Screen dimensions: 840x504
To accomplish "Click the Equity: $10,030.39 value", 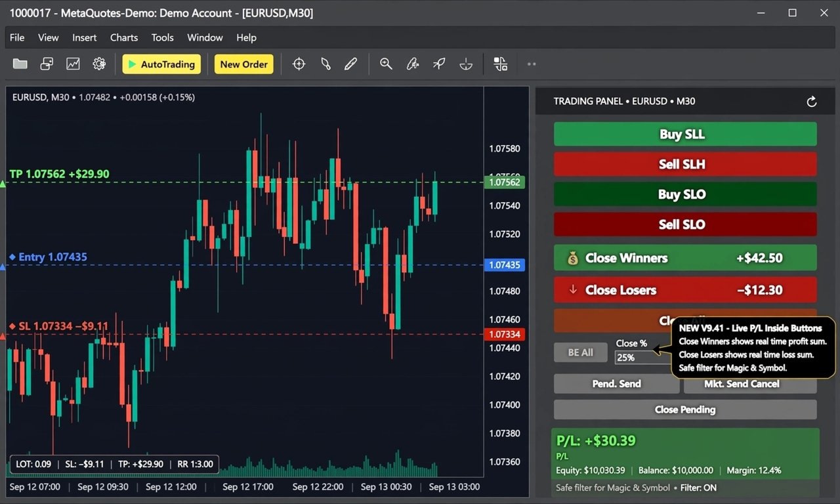I will [x=591, y=471].
